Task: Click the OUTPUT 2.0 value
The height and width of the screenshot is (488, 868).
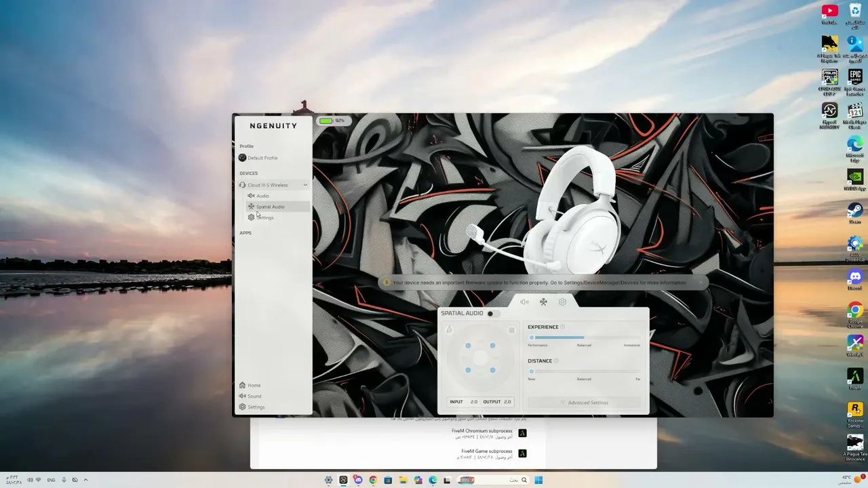Action: 507,402
